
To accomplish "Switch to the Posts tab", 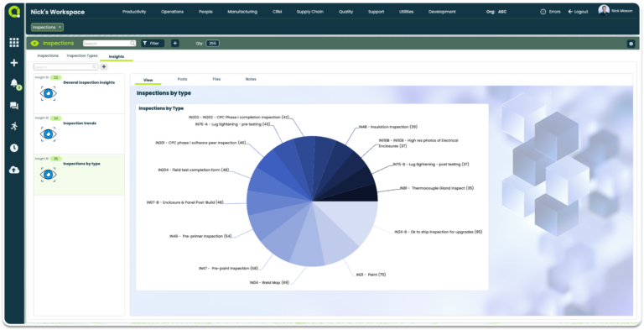I will [182, 79].
